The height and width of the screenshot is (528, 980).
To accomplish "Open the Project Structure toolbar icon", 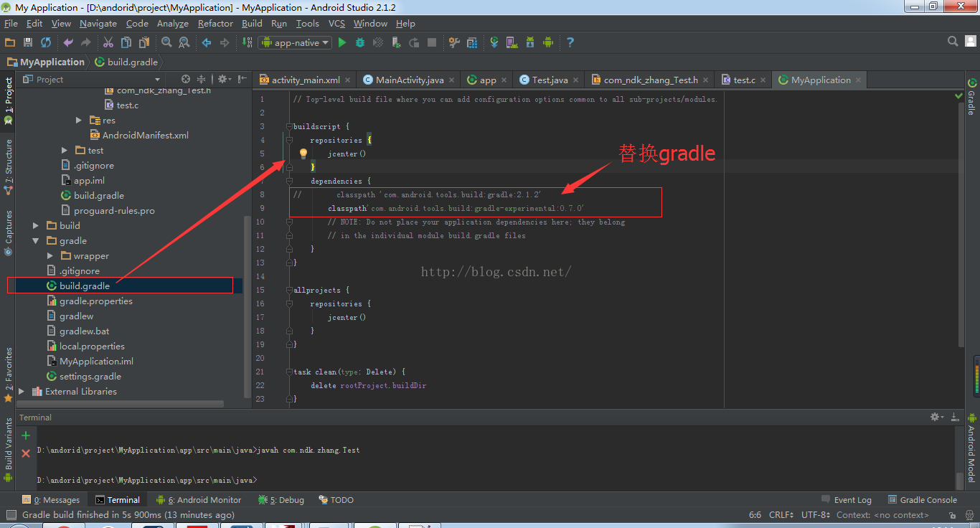I will tap(472, 43).
